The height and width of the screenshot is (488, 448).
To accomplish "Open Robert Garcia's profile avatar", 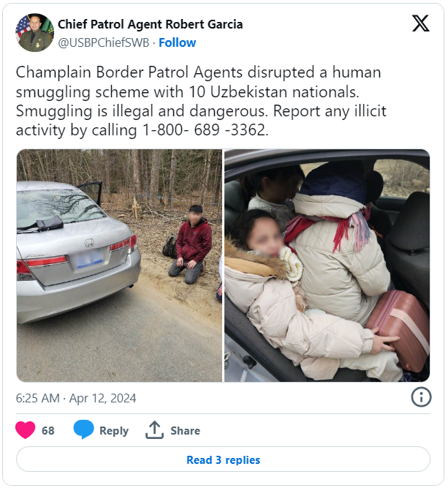I will [34, 32].
